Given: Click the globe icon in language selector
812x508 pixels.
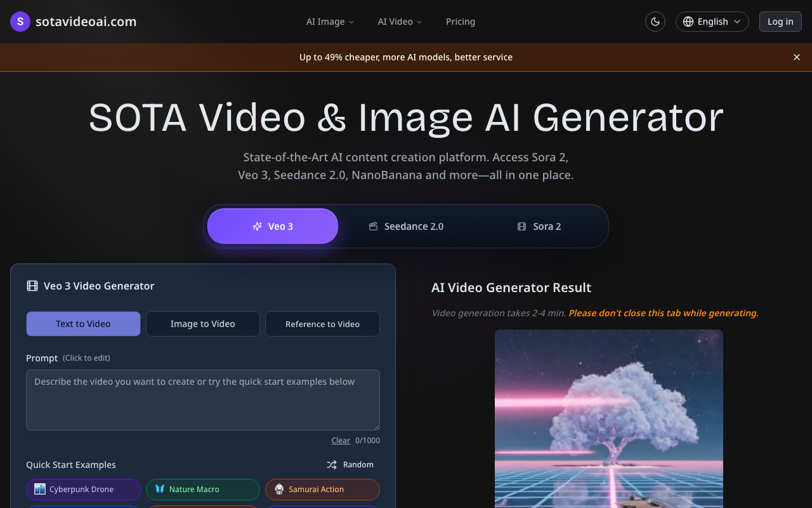Looking at the screenshot, I should [688, 22].
